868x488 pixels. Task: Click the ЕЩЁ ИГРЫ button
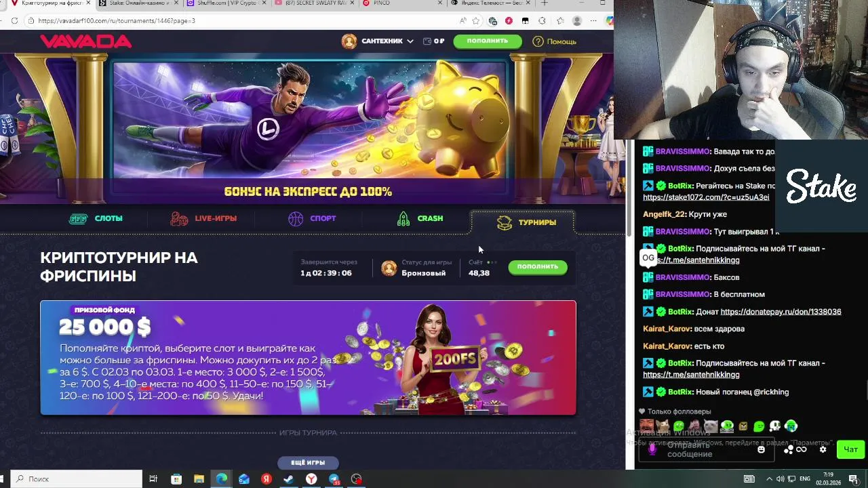(x=308, y=462)
